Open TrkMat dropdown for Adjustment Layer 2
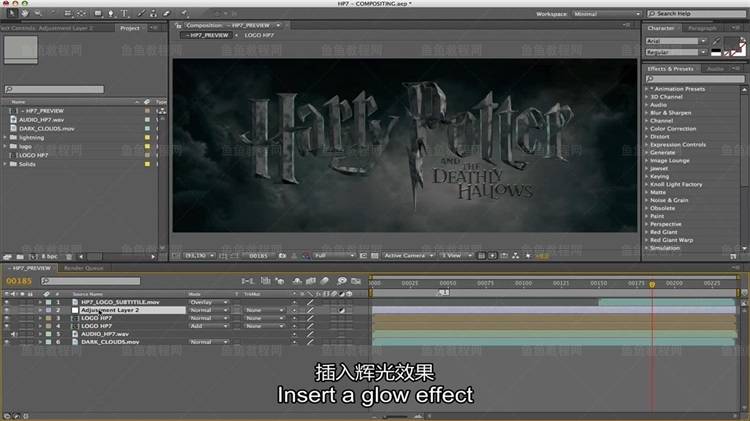 (x=264, y=310)
